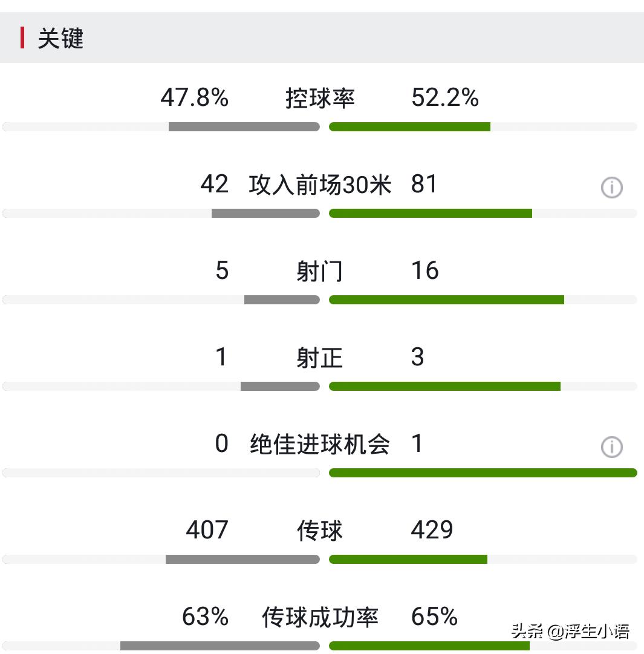Select the 射正 statistic row
The image size is (644, 654).
[319, 358]
